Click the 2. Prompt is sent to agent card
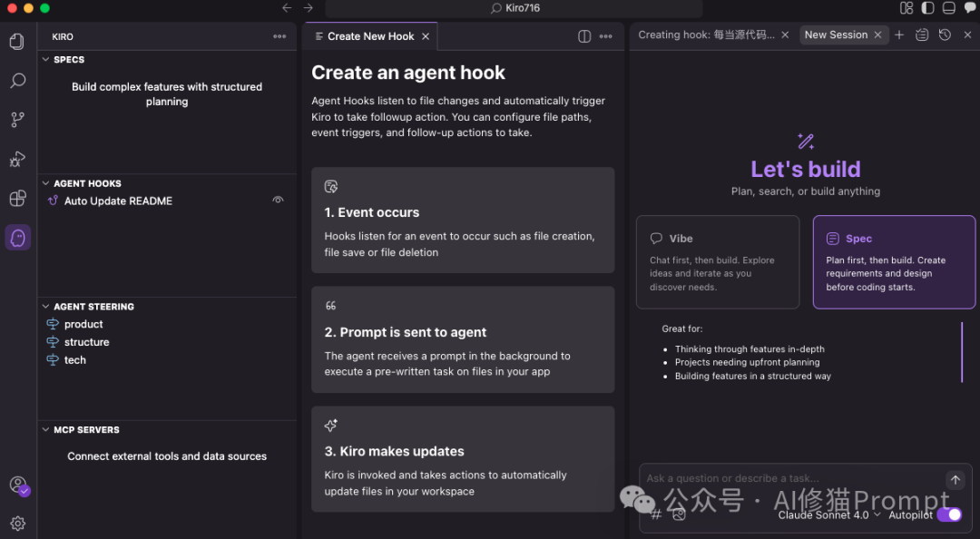The image size is (980, 539). point(463,339)
